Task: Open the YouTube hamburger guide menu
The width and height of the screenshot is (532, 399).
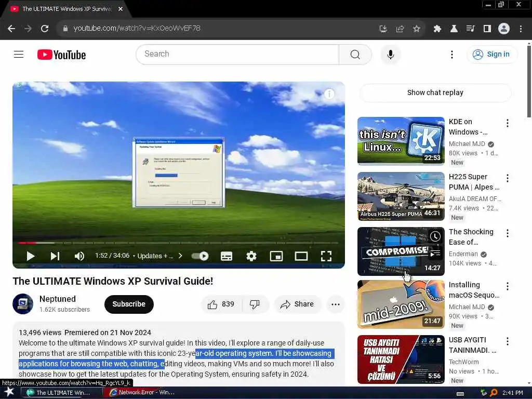Action: pos(19,54)
